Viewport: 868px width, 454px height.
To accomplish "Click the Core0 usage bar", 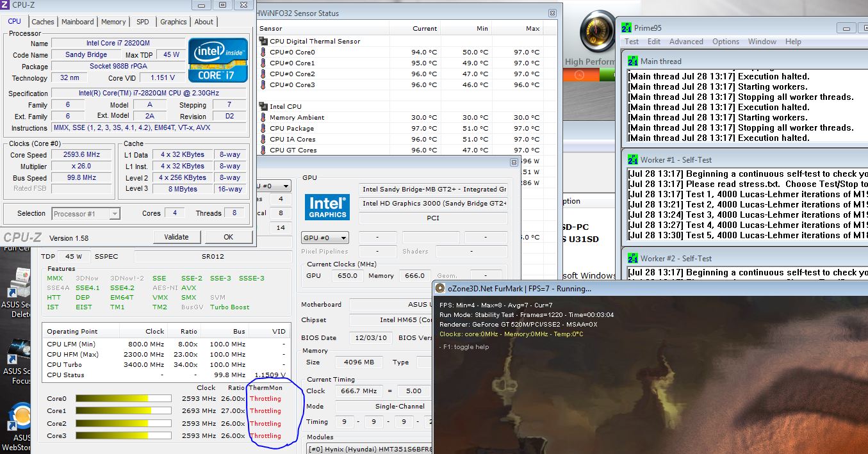I will 124,399.
